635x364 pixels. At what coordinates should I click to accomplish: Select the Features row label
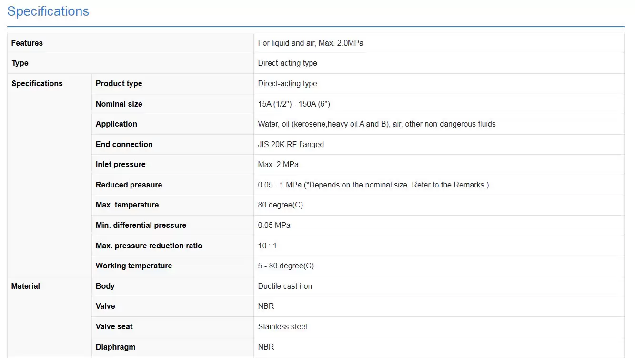27,43
